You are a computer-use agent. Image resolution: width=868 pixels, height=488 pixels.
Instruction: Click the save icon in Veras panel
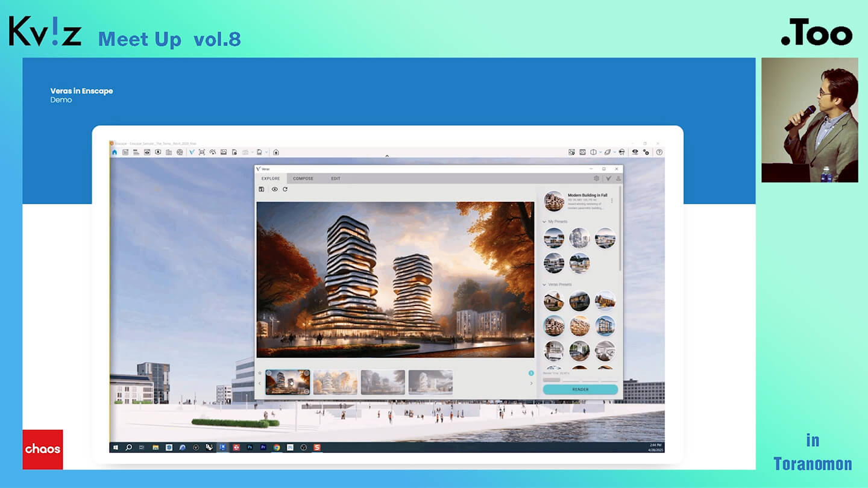(x=262, y=189)
